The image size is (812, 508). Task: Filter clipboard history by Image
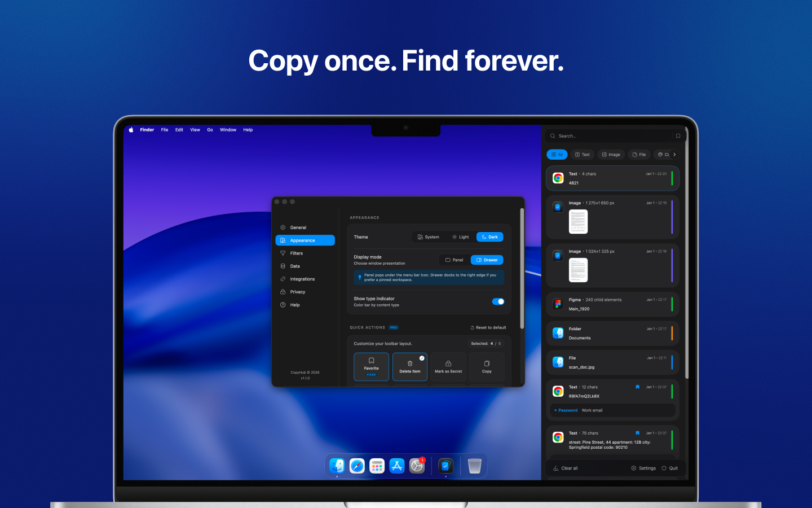pos(611,154)
